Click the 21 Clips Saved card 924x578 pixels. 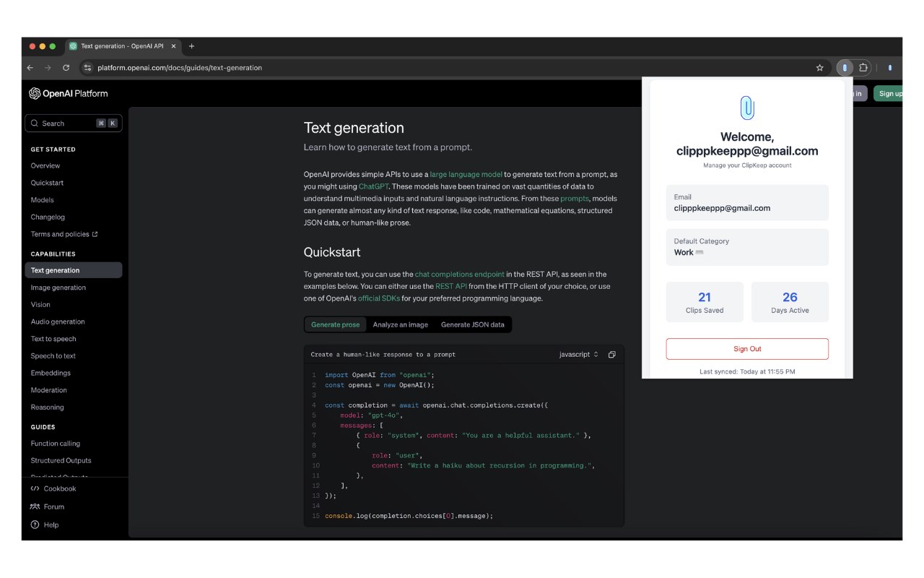705,302
